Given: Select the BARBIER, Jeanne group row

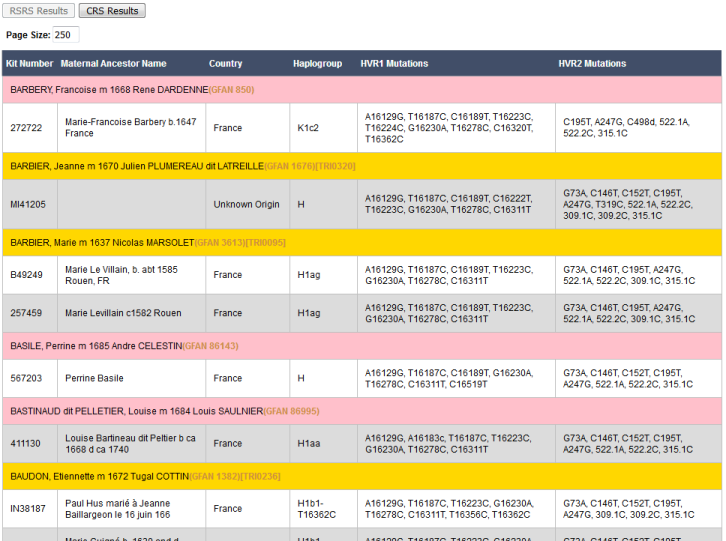Looking at the screenshot, I should 362,166.
